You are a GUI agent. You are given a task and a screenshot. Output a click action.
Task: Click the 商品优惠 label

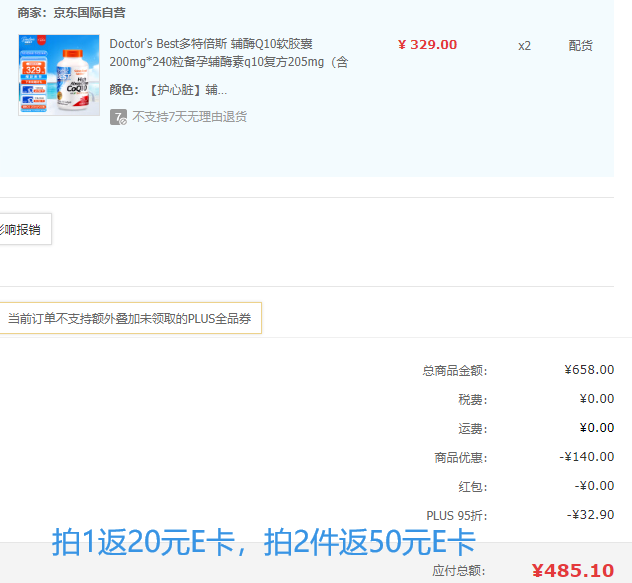461,458
